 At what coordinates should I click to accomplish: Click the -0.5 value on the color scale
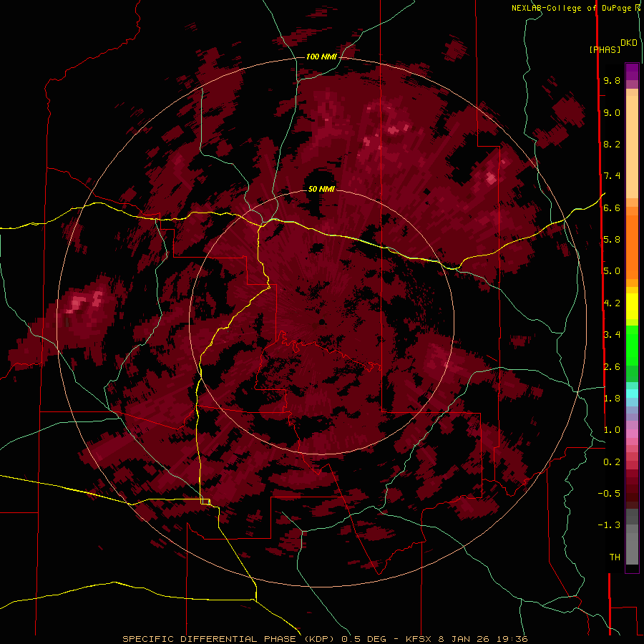click(x=609, y=494)
